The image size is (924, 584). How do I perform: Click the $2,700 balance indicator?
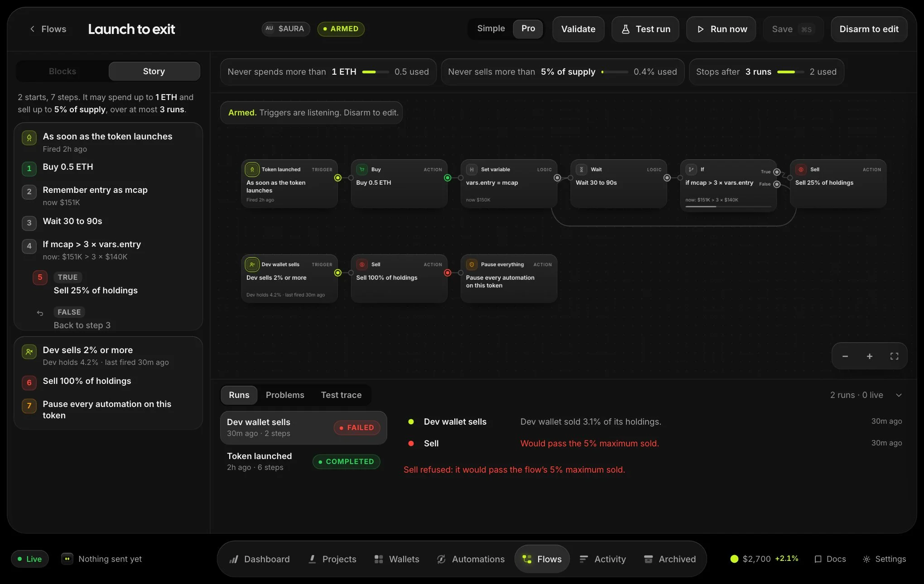(x=765, y=559)
